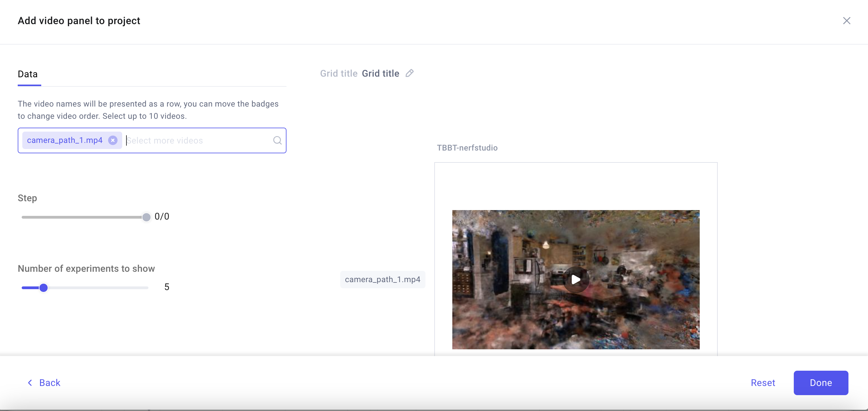Click the TBBT-nerfstudio column header
This screenshot has height=411, width=868.
tap(467, 147)
